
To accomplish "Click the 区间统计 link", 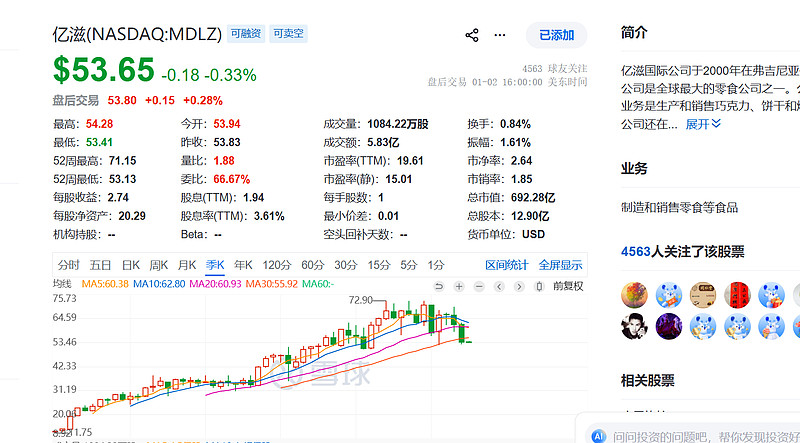I will 507,265.
